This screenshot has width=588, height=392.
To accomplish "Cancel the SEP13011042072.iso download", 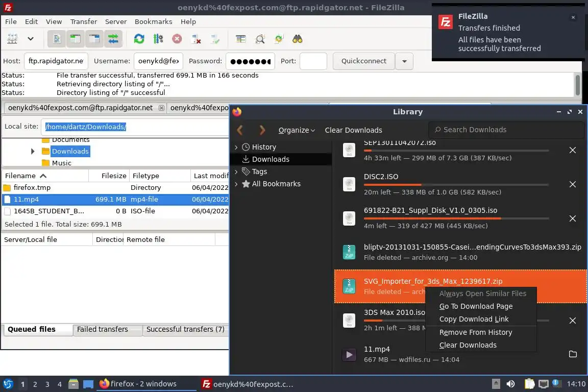I will click(573, 150).
